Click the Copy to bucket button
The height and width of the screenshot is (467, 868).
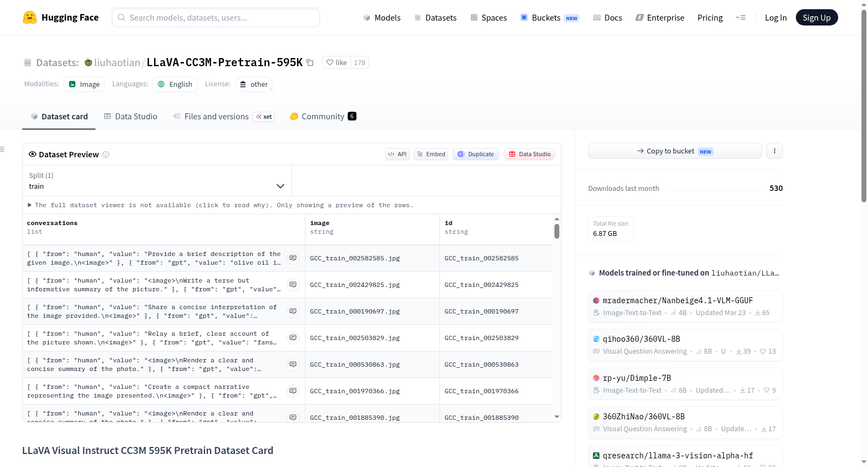[675, 151]
